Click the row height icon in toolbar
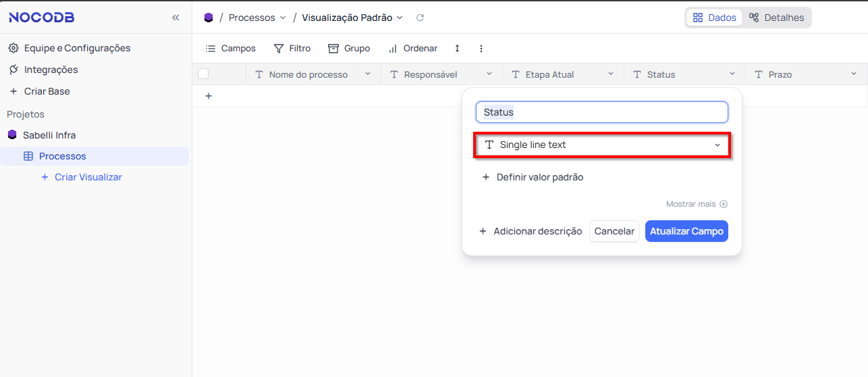Image resolution: width=868 pixels, height=377 pixels. point(457,49)
